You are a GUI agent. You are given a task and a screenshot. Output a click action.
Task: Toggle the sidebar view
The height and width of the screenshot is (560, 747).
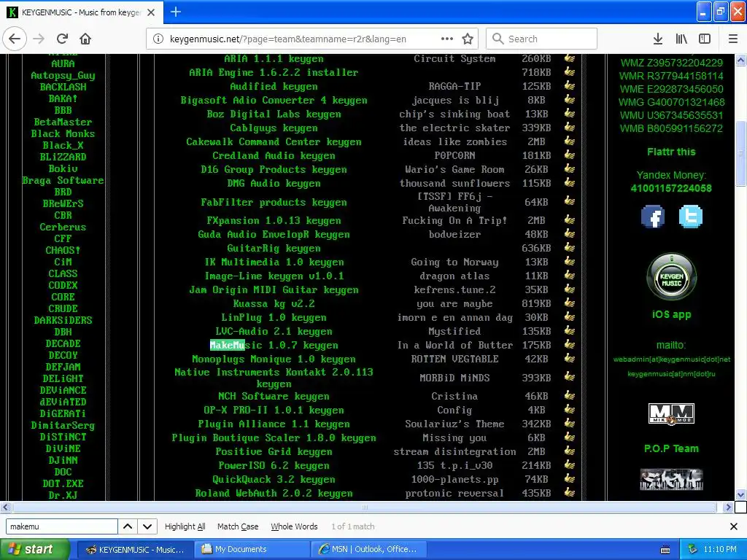pos(705,39)
